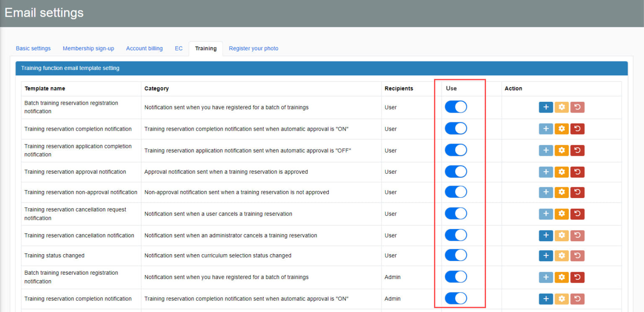Open the gear icon for Training reservation cancellation notification

561,235
